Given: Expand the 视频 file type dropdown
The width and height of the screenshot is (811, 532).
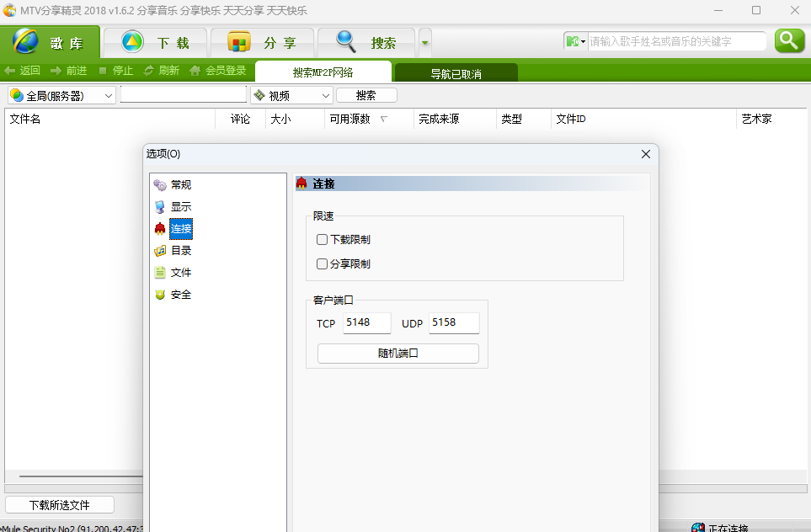Looking at the screenshot, I should pos(291,96).
